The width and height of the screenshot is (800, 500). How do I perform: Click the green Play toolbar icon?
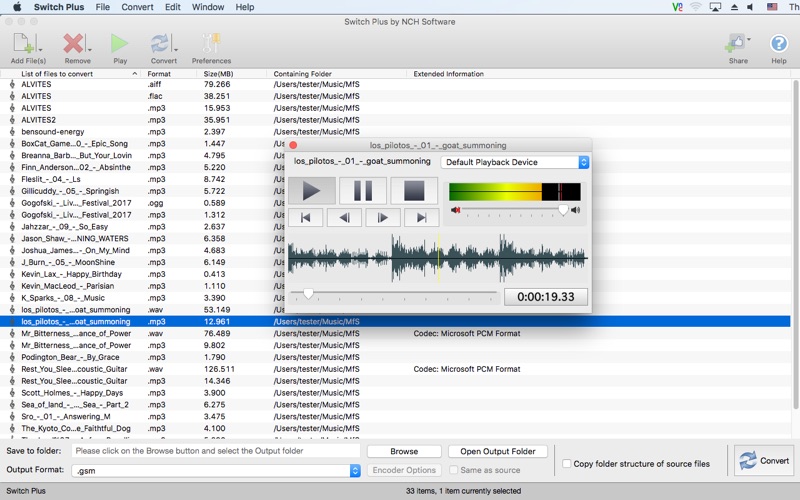click(120, 44)
